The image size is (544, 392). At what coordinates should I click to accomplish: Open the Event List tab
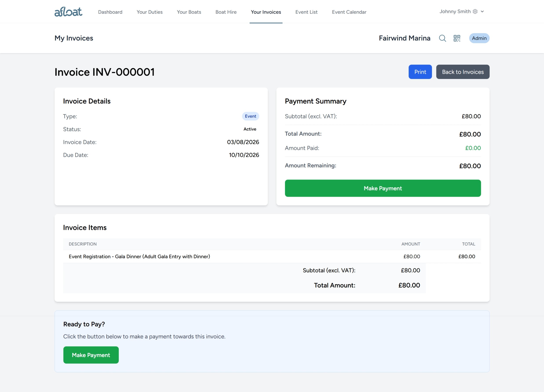pos(306,12)
